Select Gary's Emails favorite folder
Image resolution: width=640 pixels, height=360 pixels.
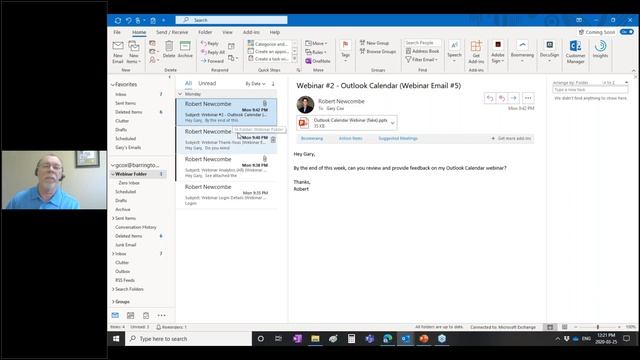click(128, 147)
